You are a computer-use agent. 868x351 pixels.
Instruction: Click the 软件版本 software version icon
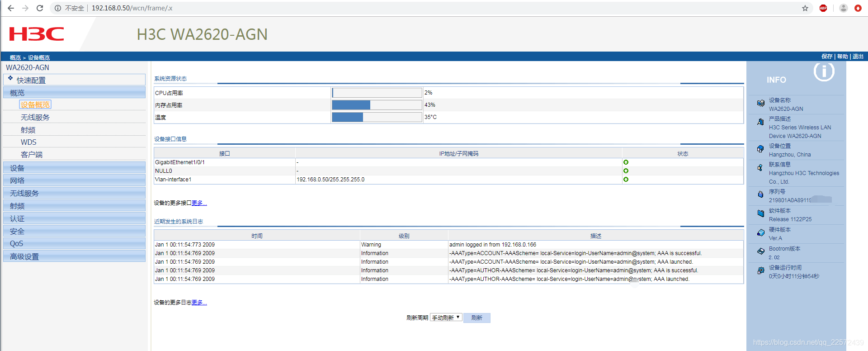pos(761,213)
